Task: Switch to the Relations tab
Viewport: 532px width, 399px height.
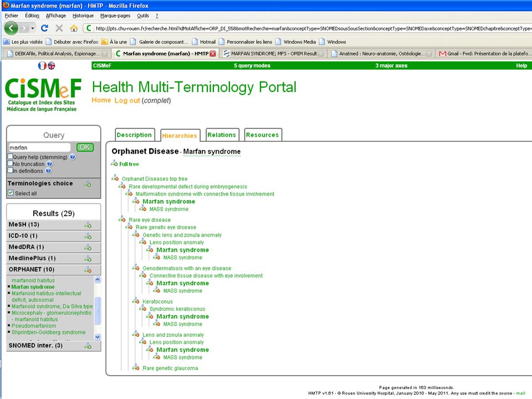Action: (x=222, y=135)
